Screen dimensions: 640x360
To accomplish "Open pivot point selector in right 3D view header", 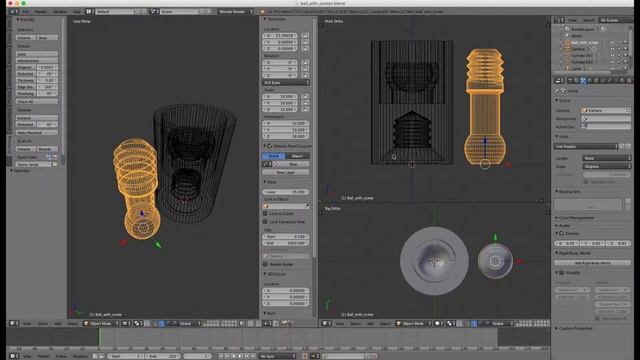I will (450, 323).
